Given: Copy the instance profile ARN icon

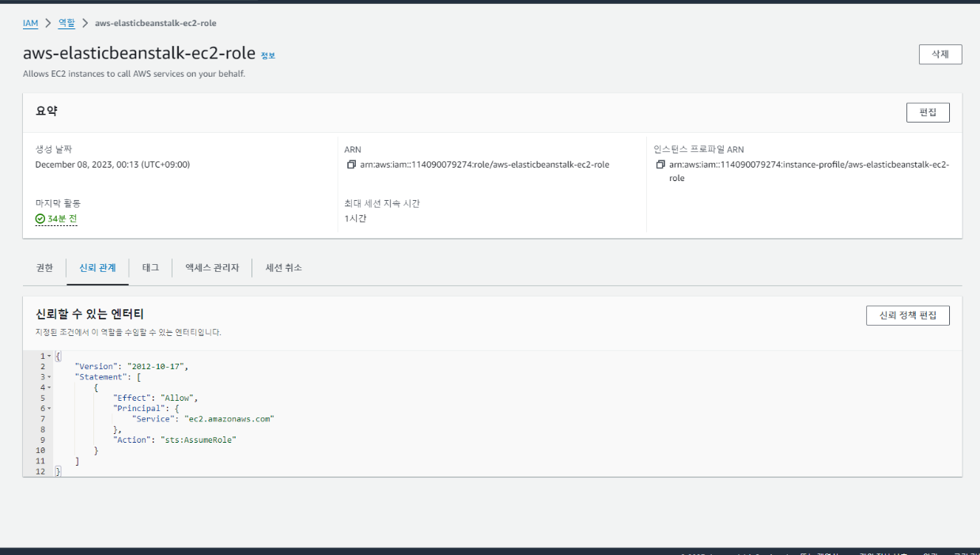Looking at the screenshot, I should (660, 164).
